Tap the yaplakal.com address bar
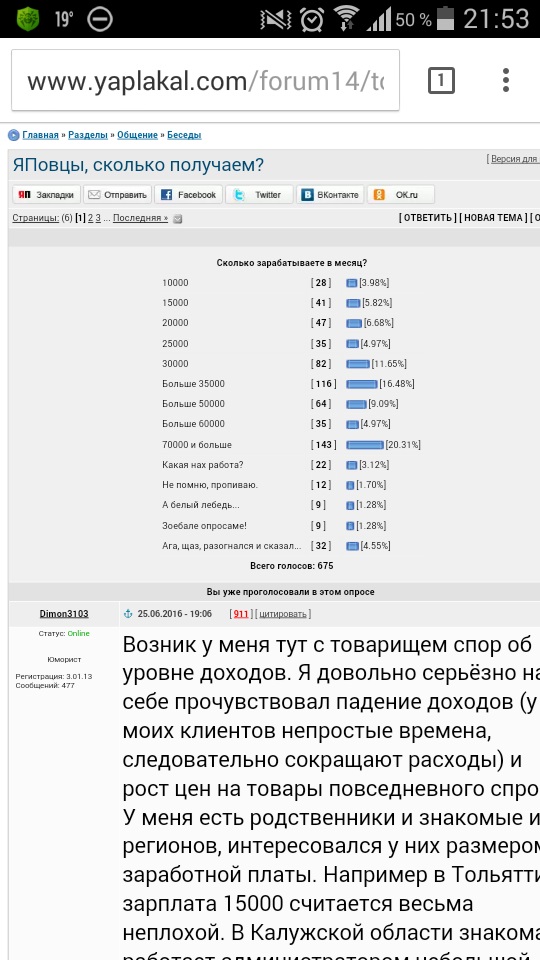Screen dimensions: 540x960 [206, 80]
